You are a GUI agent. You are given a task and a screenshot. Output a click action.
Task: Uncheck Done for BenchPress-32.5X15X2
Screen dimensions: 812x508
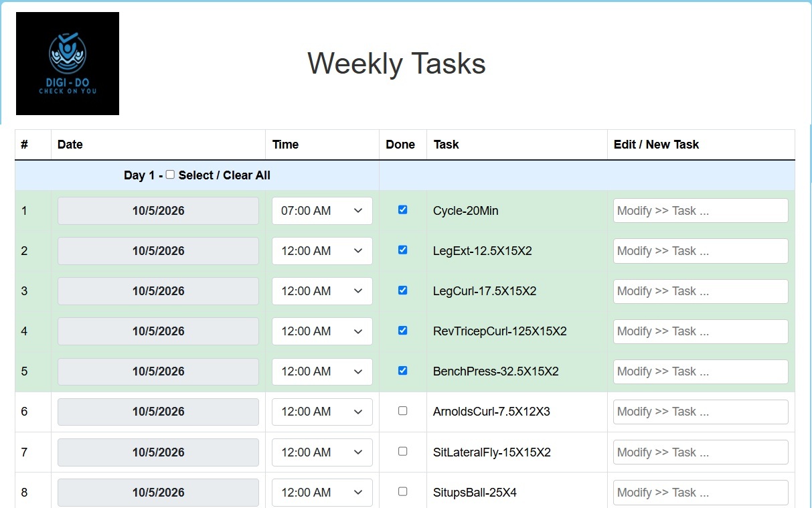[x=402, y=370]
